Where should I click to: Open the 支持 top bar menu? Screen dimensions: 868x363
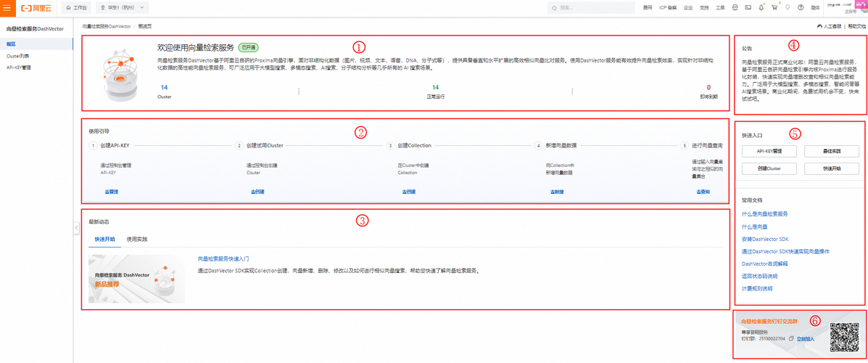coord(704,8)
